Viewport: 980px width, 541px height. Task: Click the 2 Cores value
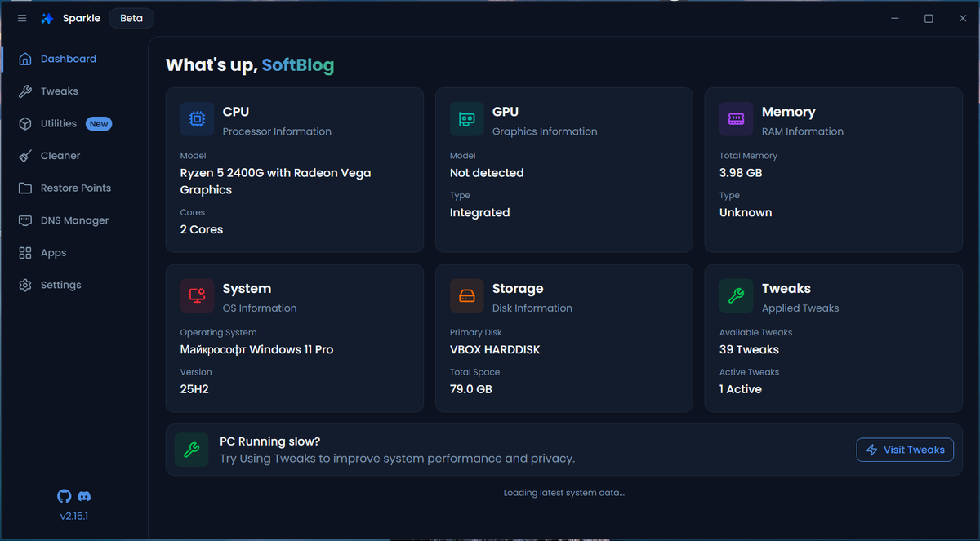[x=202, y=229]
